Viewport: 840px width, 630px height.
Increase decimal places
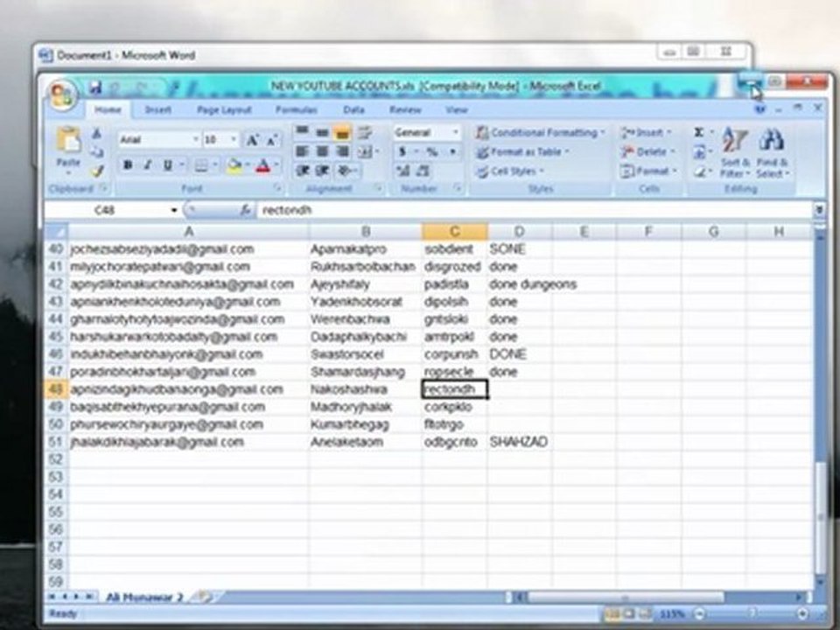click(402, 171)
